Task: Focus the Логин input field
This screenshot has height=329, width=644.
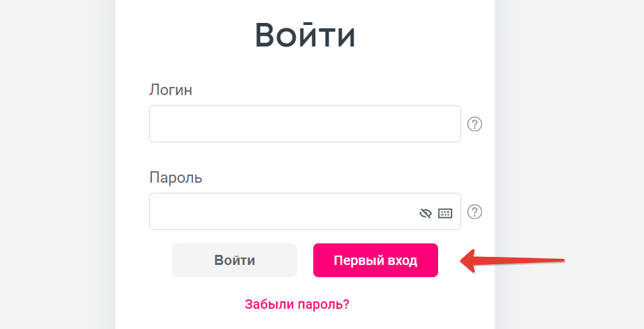Action: pyautogui.click(x=304, y=124)
